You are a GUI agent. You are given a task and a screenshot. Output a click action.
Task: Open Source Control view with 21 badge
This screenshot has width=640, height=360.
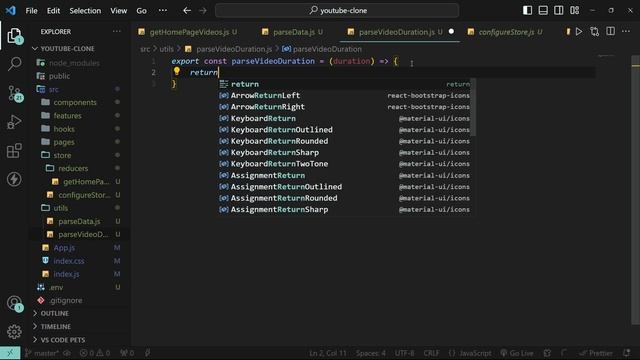15,93
